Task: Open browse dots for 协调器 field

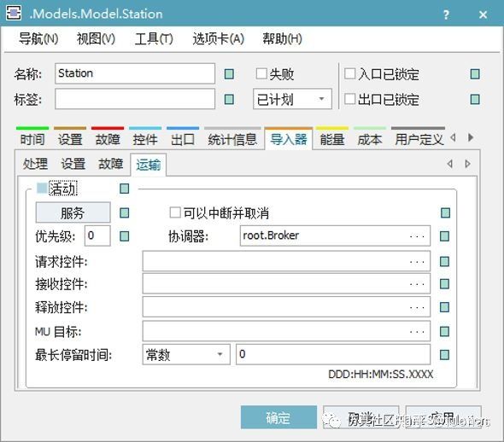Action: point(417,236)
